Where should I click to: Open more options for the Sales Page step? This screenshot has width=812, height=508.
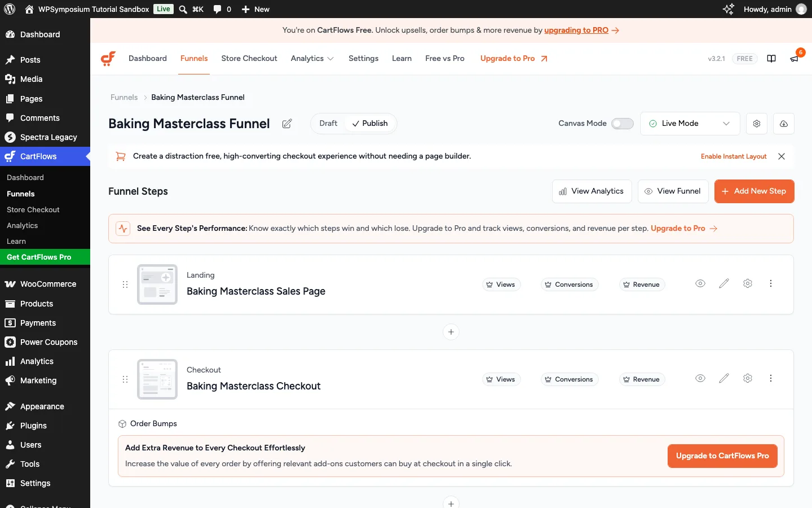click(x=771, y=284)
